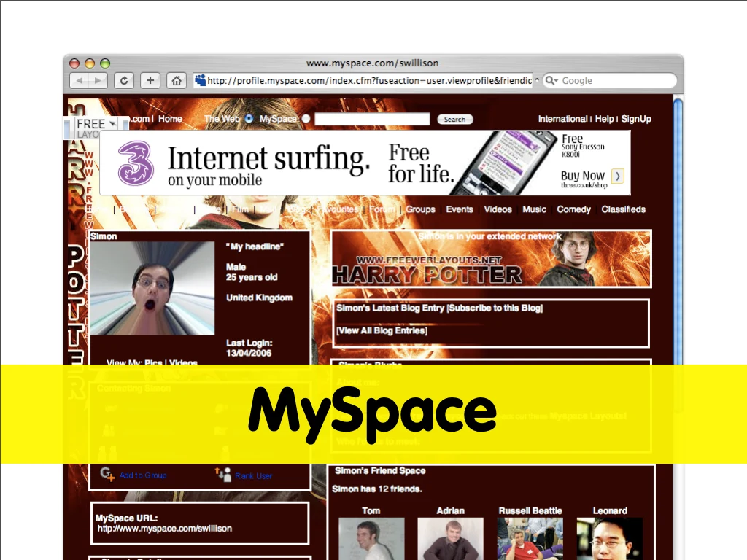Click the Last Login date 13/04/2006
This screenshot has height=560, width=747.
[x=249, y=354]
